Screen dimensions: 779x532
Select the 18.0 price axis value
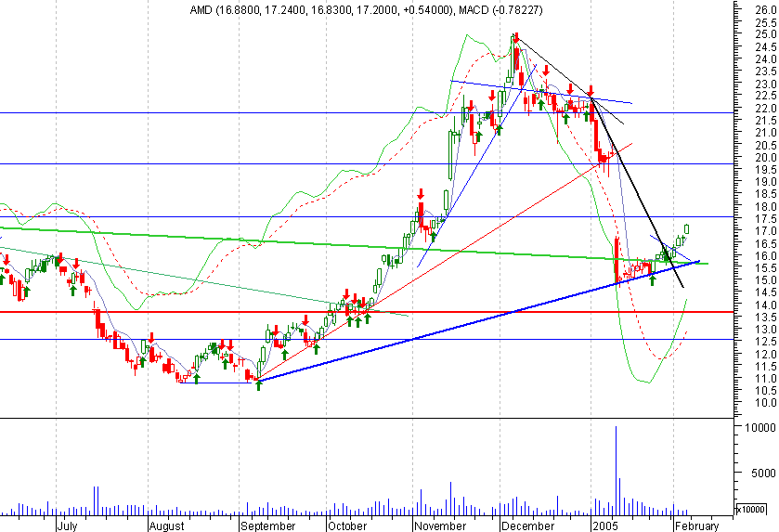[766, 207]
